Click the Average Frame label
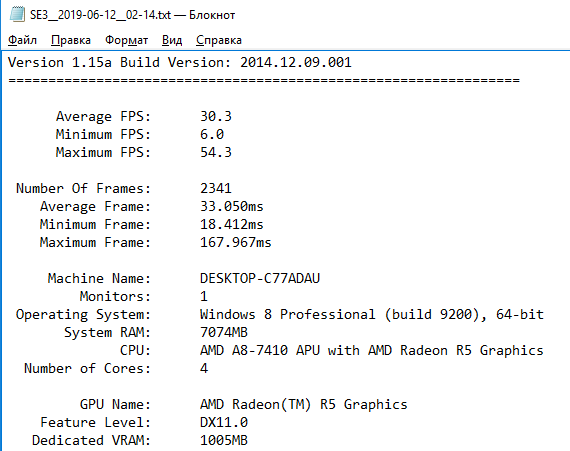The image size is (570, 451). click(95, 206)
